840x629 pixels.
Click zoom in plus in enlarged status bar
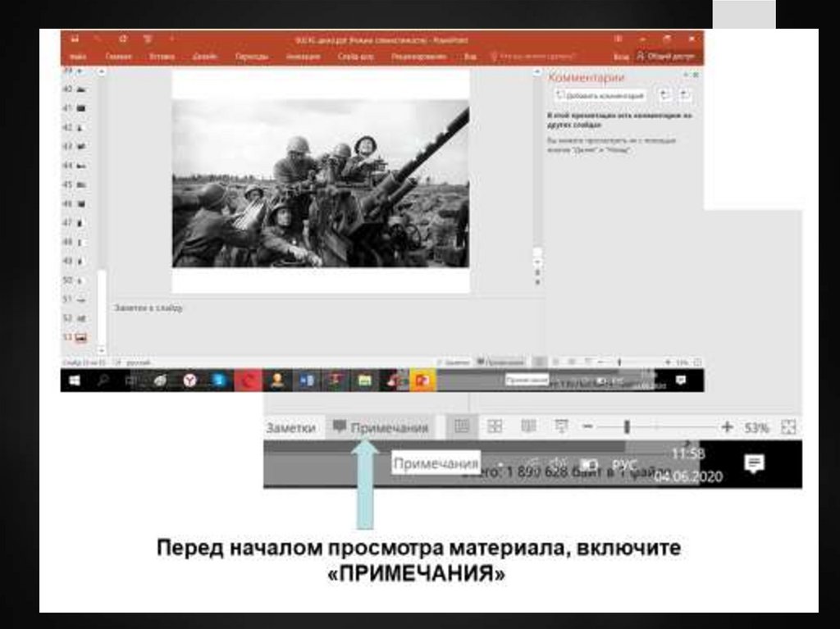727,427
